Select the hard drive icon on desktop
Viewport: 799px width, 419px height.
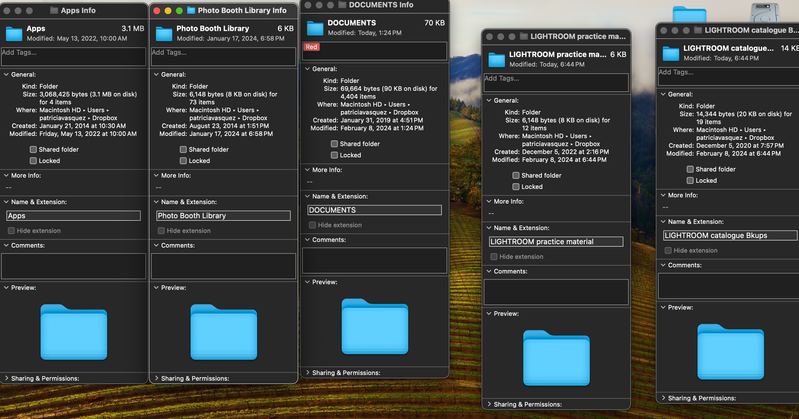[x=765, y=13]
